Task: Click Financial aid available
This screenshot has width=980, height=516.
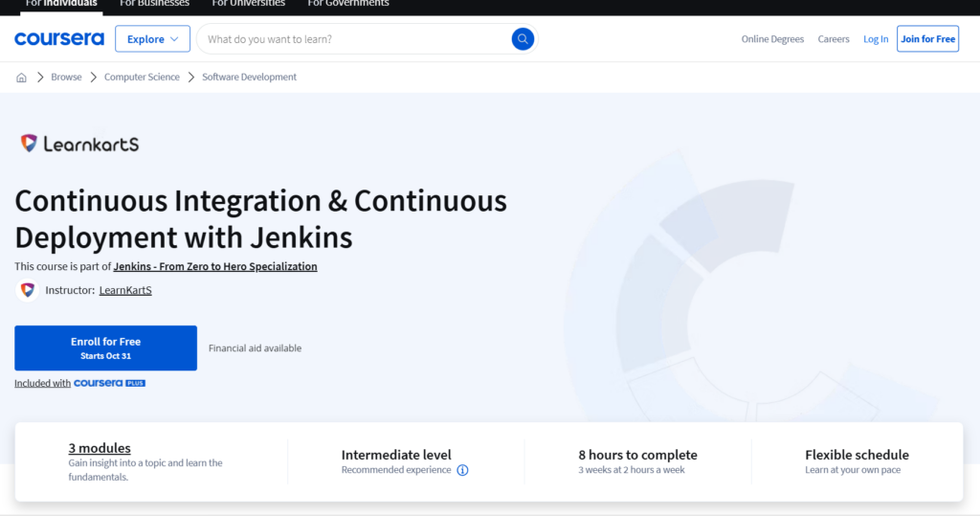Action: point(255,348)
